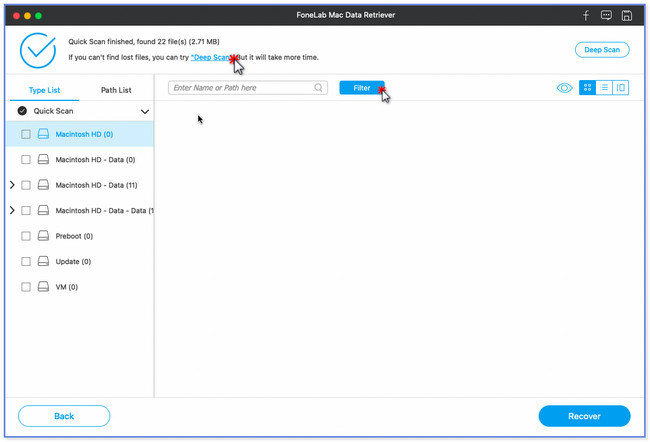Click the Update drive icon
Image resolution: width=650 pixels, height=442 pixels.
coord(43,261)
